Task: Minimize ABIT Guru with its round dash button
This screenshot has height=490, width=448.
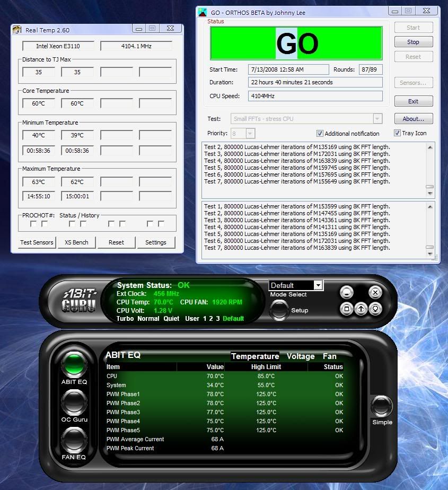Action: (x=346, y=293)
